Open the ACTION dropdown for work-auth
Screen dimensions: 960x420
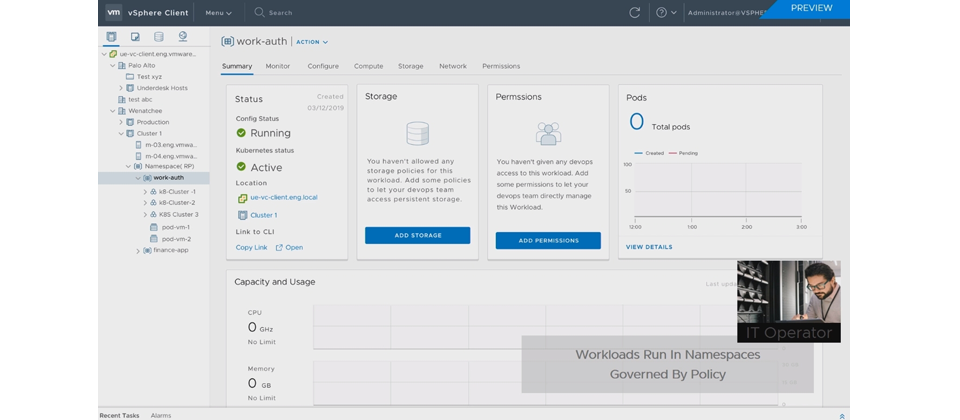coord(312,42)
